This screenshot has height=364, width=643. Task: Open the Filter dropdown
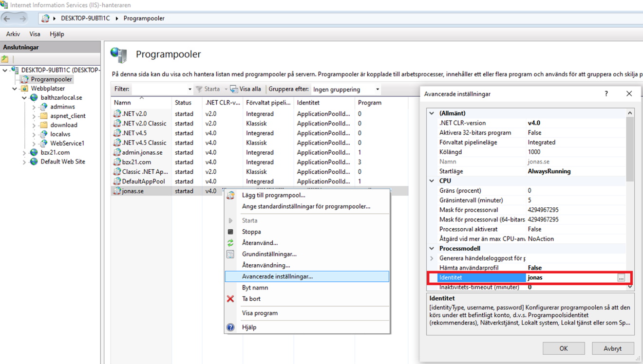[x=189, y=90]
